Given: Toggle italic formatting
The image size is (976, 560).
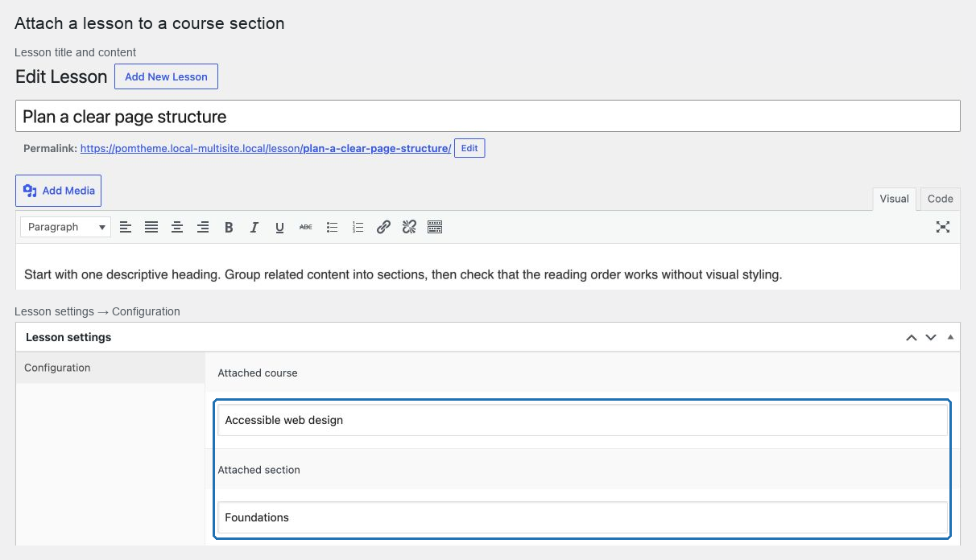Looking at the screenshot, I should click(254, 227).
